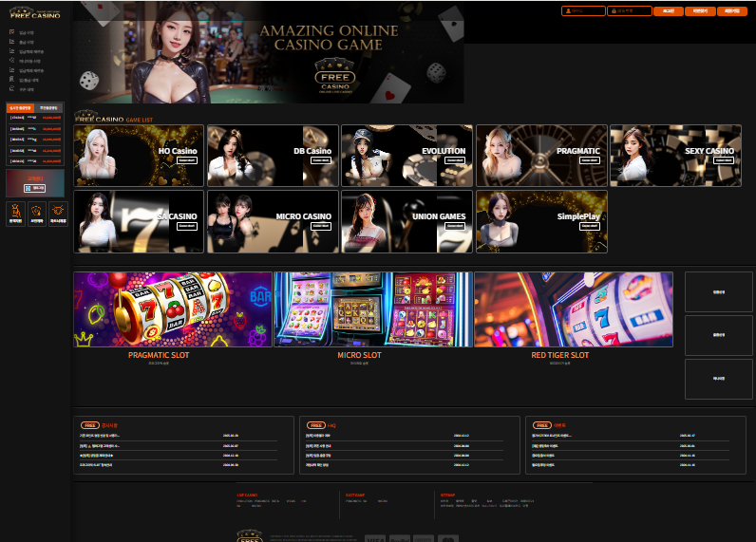Open the SimplePlay game tile
Viewport: 756px width, 542px height.
click(542, 221)
